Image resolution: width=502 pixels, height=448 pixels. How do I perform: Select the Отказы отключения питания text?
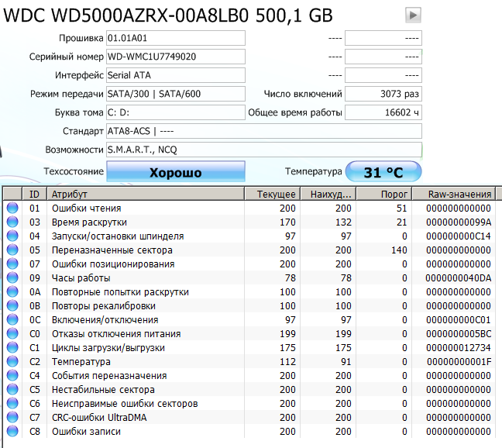point(116,334)
